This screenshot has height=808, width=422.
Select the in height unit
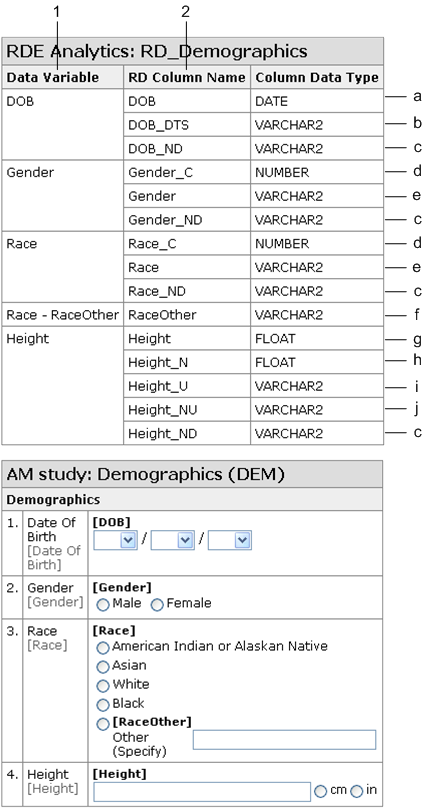357,791
